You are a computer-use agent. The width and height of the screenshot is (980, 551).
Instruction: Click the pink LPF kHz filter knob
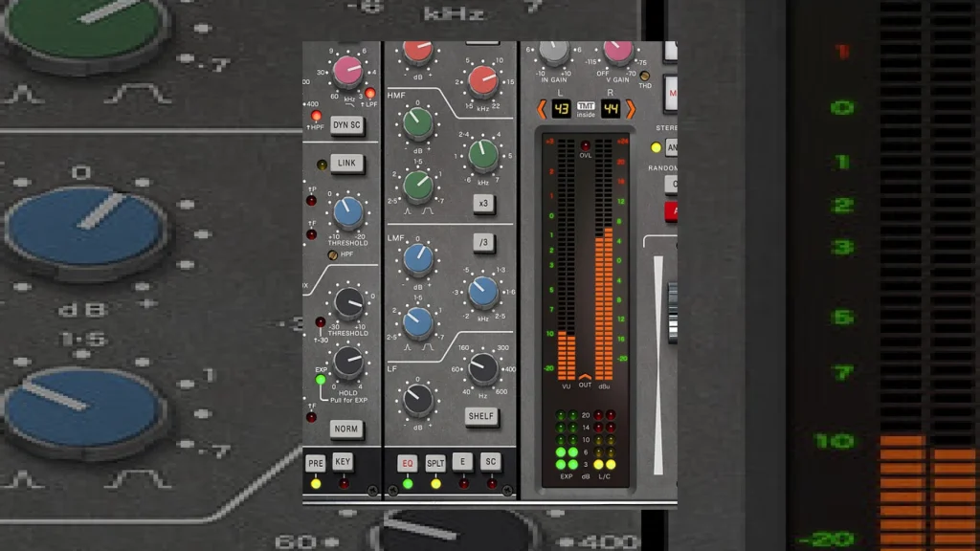pyautogui.click(x=347, y=71)
